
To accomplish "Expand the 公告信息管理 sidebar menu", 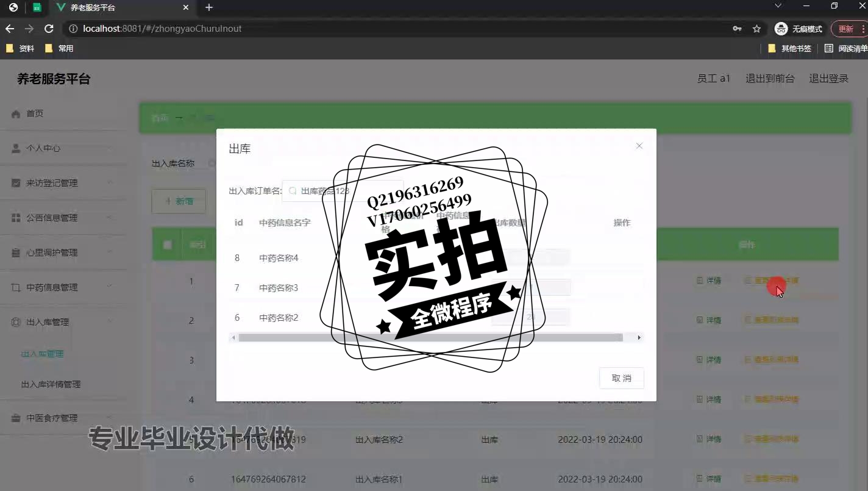I will coord(64,218).
